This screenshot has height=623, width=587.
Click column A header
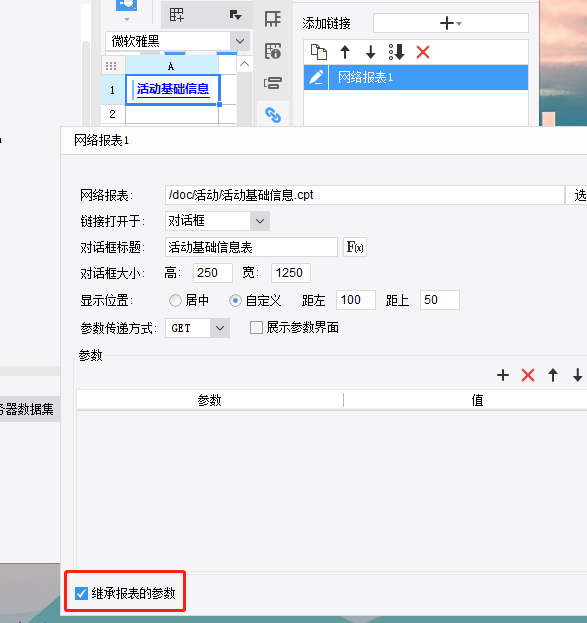(x=171, y=66)
